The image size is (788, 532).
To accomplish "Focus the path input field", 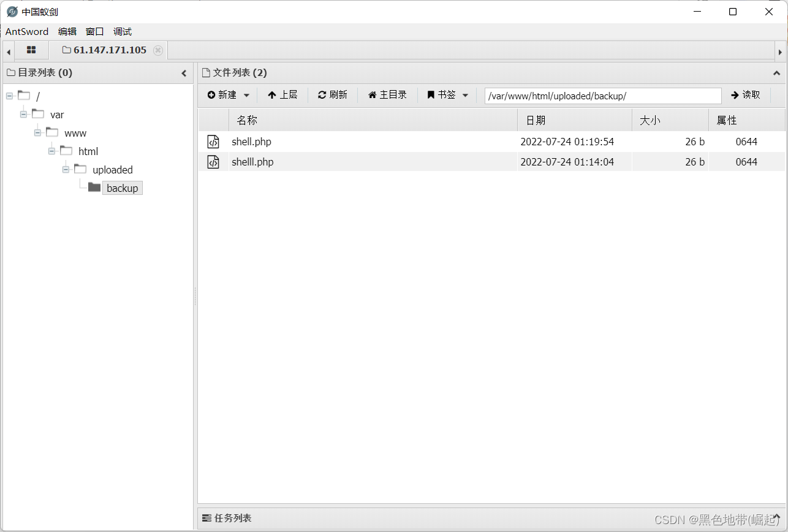I will pyautogui.click(x=603, y=96).
